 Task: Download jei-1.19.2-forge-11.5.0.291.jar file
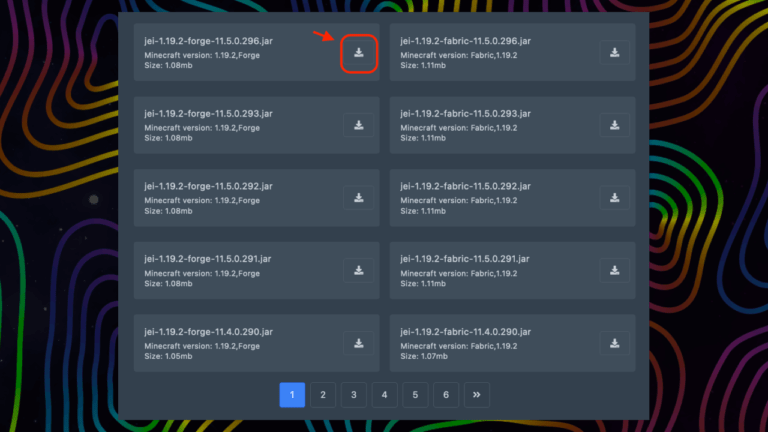(x=359, y=271)
